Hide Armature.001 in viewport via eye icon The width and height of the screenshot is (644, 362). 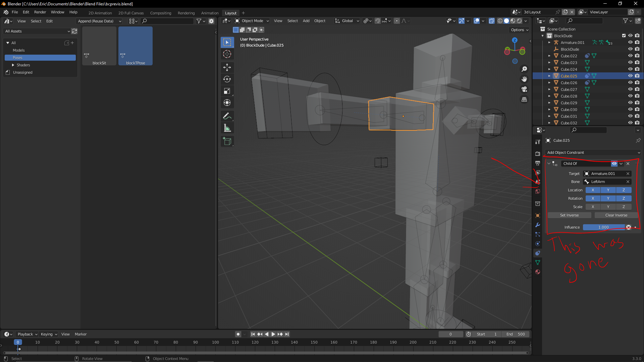click(630, 43)
